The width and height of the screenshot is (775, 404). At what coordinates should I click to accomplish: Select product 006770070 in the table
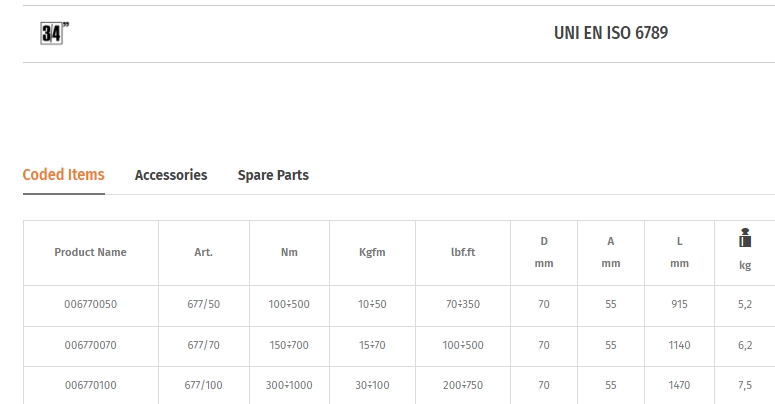pos(90,345)
